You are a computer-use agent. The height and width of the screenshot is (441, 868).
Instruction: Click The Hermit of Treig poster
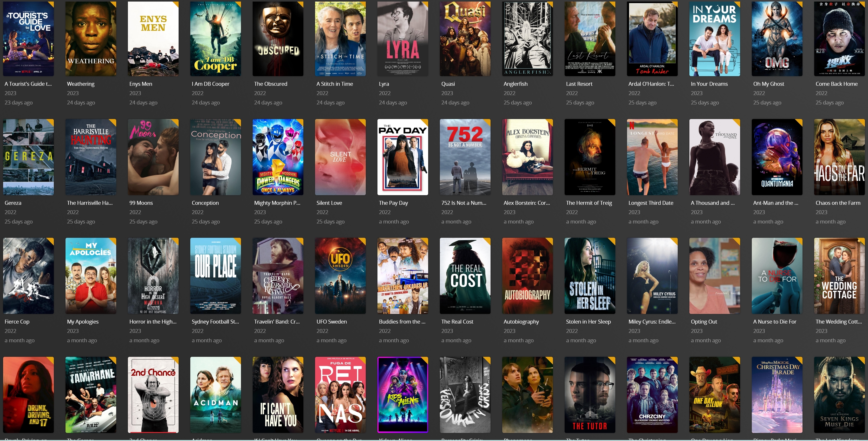[590, 157]
